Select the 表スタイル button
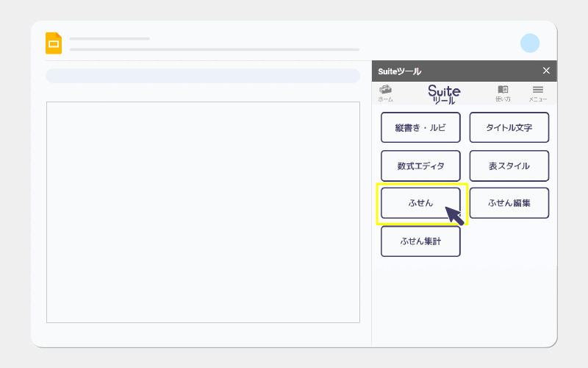 pos(509,166)
